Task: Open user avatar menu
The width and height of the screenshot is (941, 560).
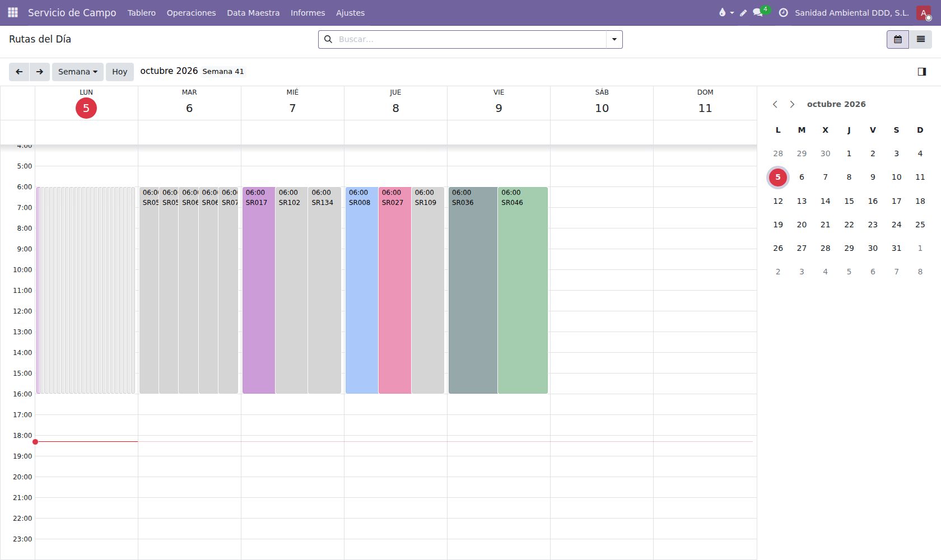Action: tap(924, 12)
